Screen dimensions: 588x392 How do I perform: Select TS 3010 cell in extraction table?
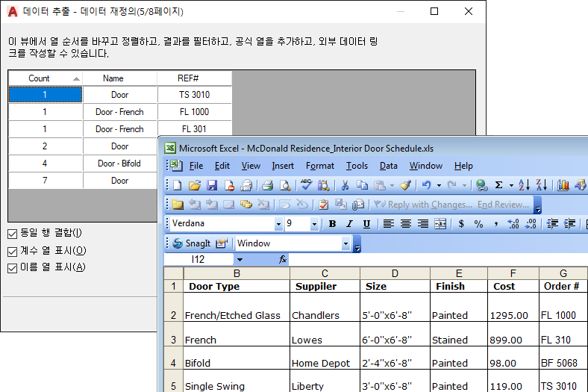(194, 95)
